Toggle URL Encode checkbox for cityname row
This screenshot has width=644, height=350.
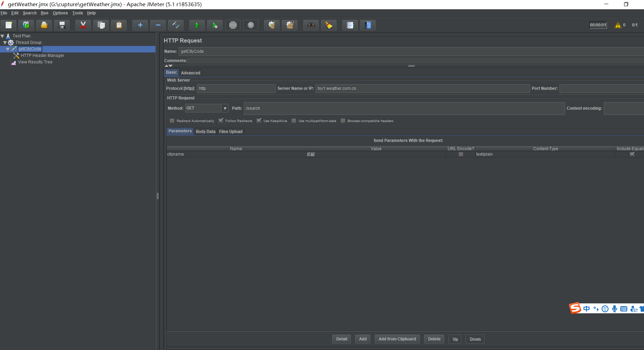pos(461,154)
